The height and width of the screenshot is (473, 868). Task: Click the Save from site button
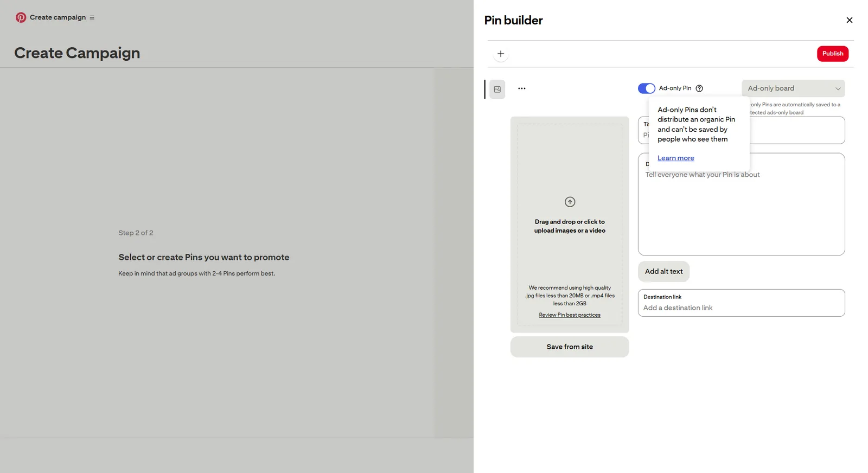(x=570, y=347)
